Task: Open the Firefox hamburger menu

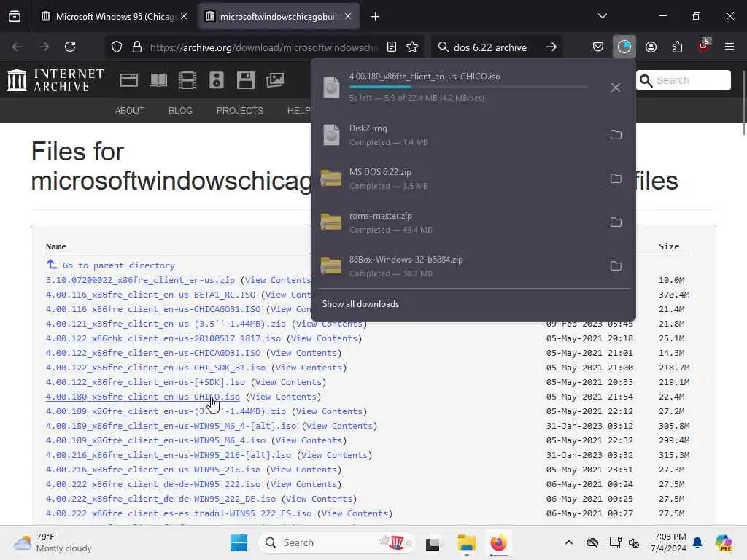Action: [729, 47]
